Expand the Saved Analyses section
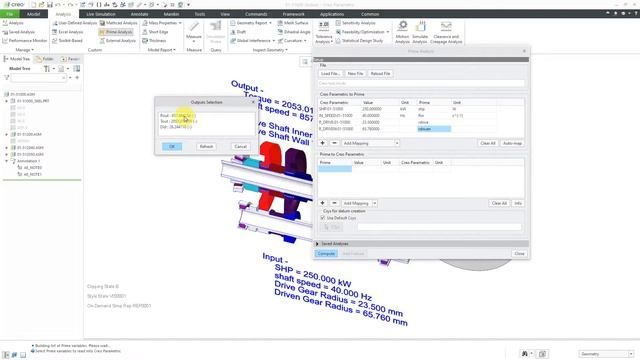 (x=317, y=244)
